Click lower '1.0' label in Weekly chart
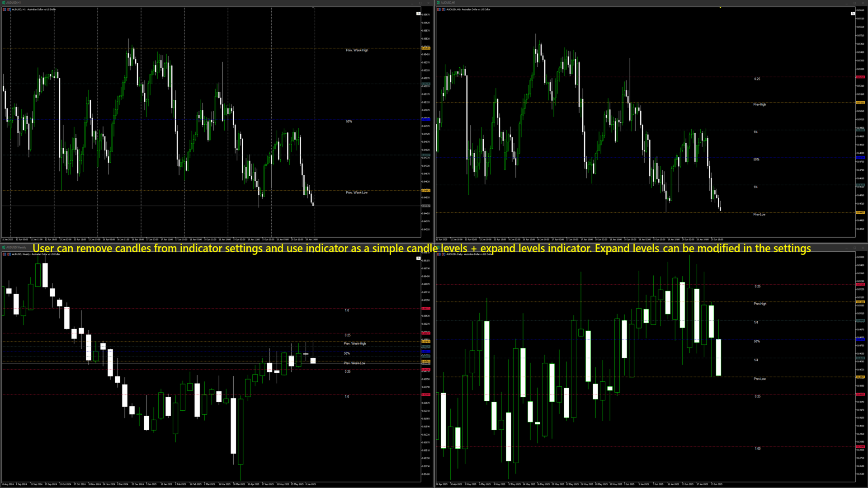Image resolution: width=868 pixels, height=488 pixels. (x=347, y=396)
